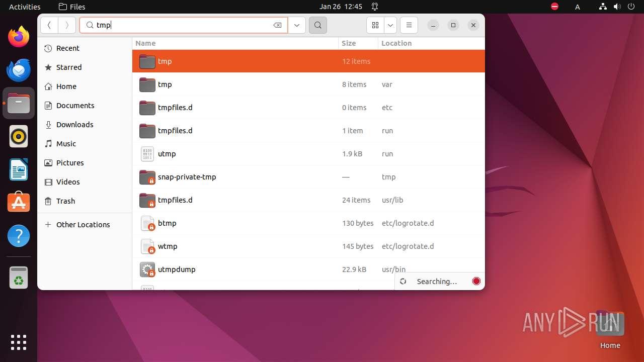Click 'usr/bin' location text

(x=393, y=269)
